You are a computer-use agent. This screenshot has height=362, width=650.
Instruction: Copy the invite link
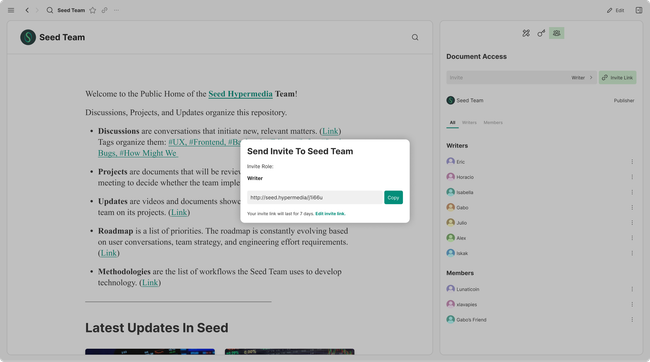393,198
